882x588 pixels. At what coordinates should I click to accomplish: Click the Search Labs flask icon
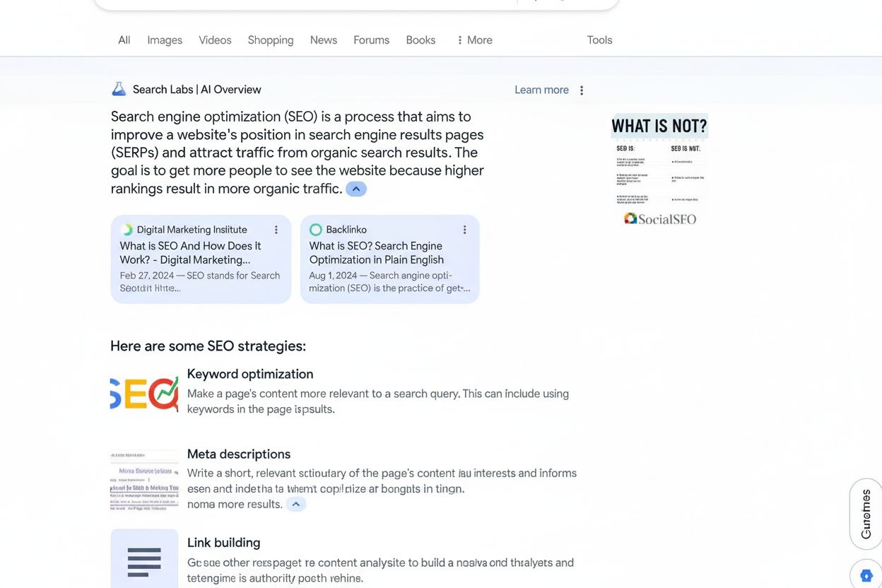[x=119, y=88]
